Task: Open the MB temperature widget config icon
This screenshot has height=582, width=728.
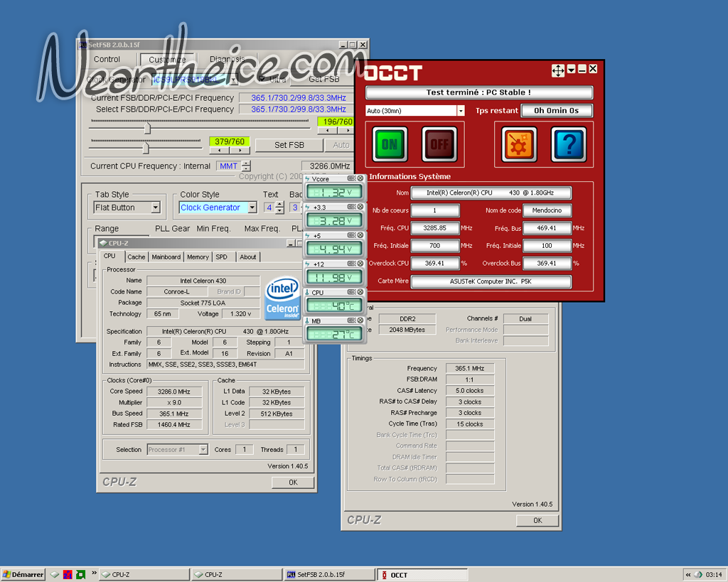Action: click(x=351, y=320)
